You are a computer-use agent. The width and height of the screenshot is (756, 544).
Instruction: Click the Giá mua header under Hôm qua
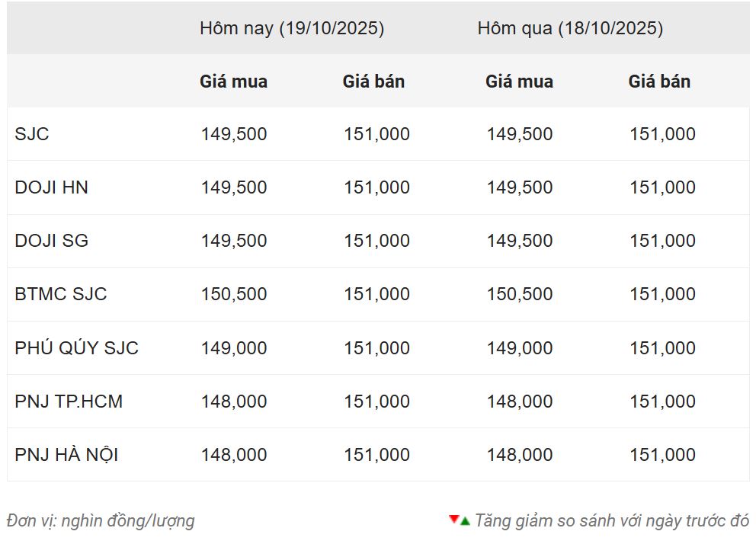tap(519, 82)
